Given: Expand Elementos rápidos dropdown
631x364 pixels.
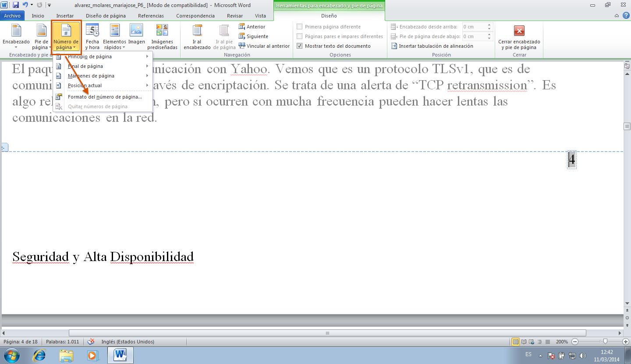Looking at the screenshot, I should click(x=114, y=37).
